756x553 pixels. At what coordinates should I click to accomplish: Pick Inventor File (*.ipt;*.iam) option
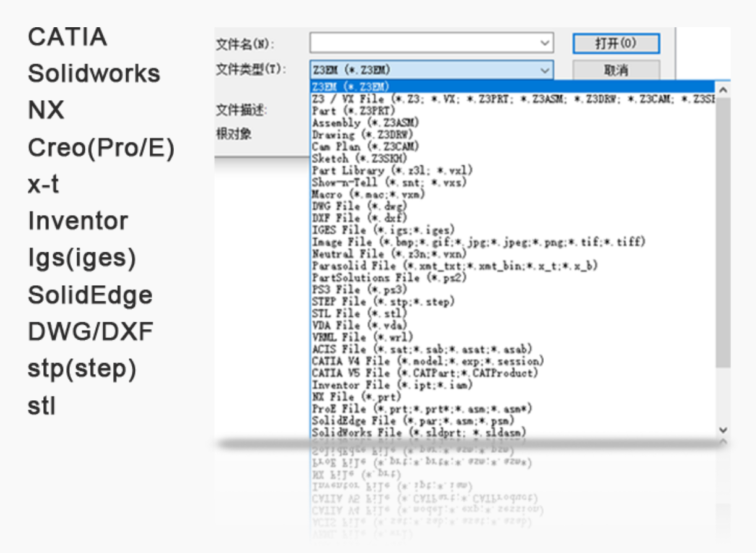pyautogui.click(x=392, y=385)
